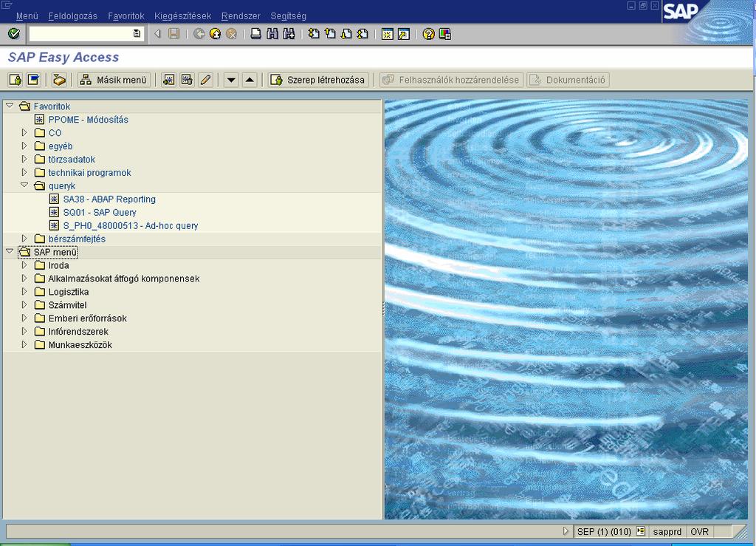Go to the first page icon
Image resolution: width=756 pixels, height=546 pixels.
(x=314, y=34)
